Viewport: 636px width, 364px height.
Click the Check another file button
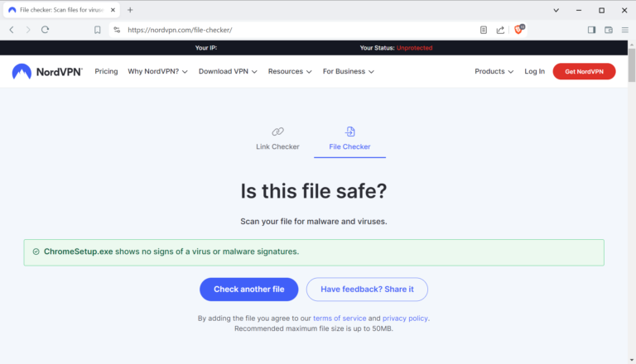pos(248,290)
